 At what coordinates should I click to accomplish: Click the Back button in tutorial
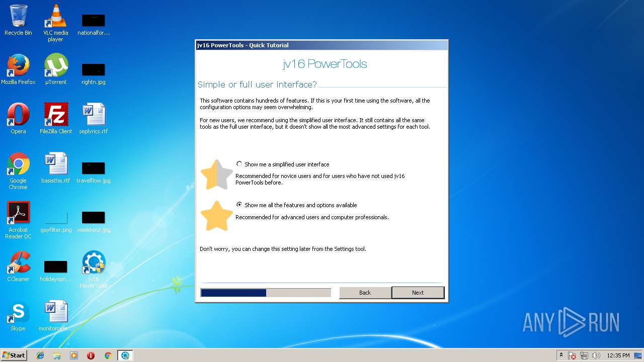click(x=365, y=293)
